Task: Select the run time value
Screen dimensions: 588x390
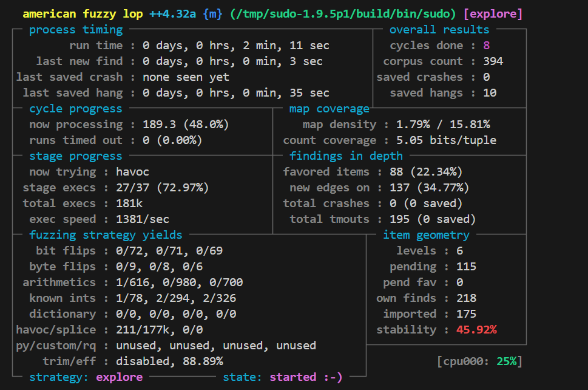Action: point(236,46)
